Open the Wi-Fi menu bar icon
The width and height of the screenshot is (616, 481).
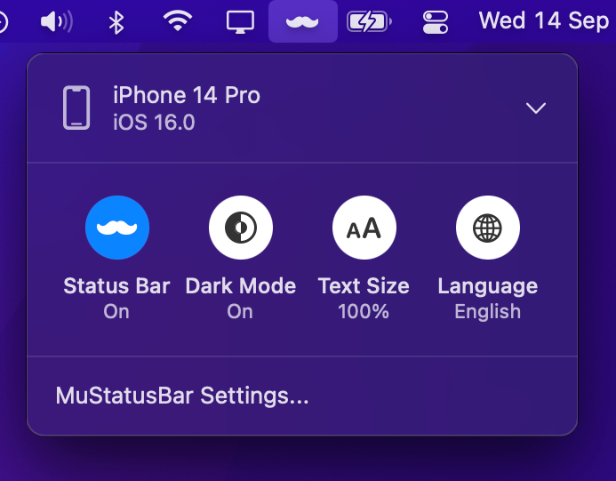tap(178, 21)
